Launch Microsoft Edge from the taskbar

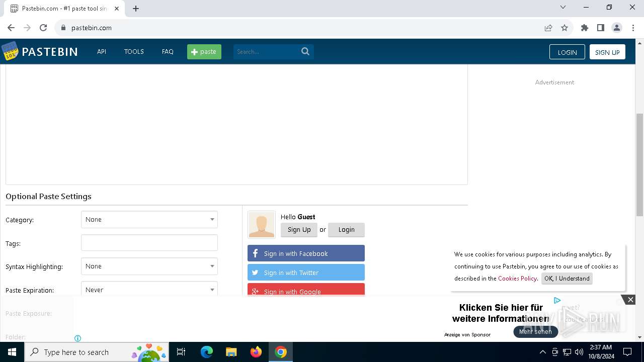click(x=207, y=352)
